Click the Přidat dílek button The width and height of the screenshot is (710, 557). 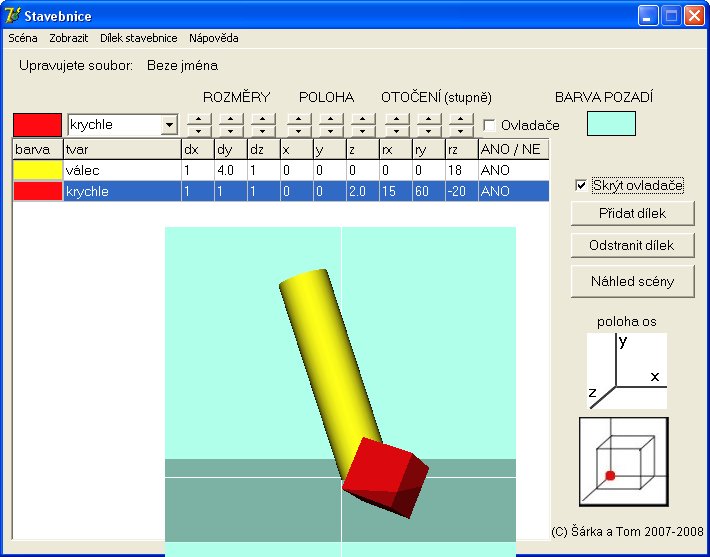coord(632,213)
